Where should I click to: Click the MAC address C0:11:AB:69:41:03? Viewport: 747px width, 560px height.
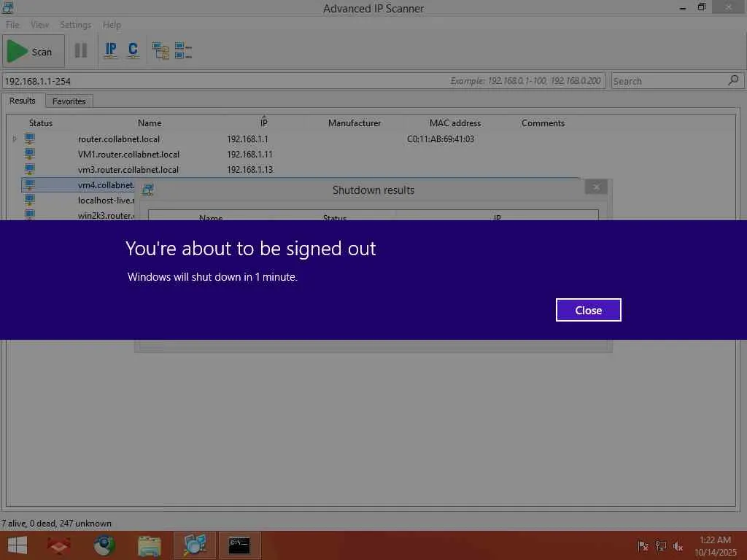point(440,139)
